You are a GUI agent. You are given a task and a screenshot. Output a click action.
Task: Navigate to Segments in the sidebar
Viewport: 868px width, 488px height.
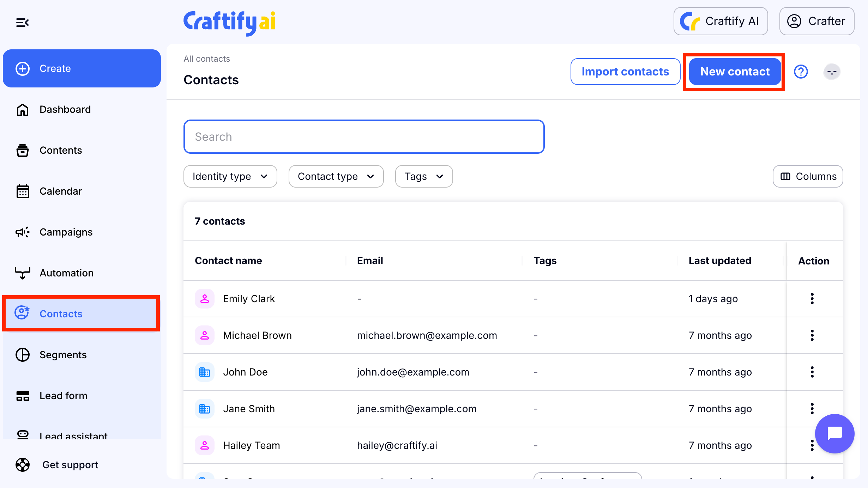click(63, 355)
